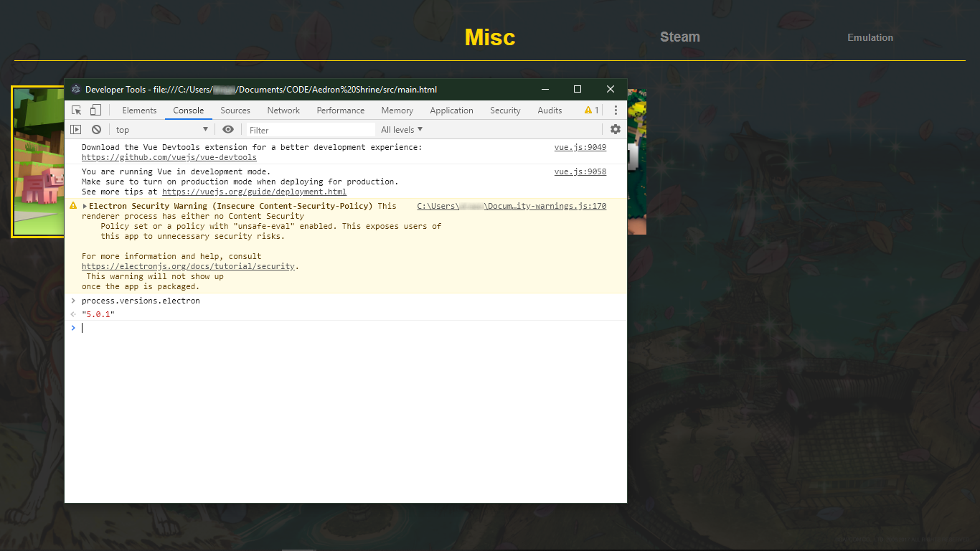Click the yellow warning count badge
The height and width of the screenshot is (551, 980).
[x=591, y=110]
